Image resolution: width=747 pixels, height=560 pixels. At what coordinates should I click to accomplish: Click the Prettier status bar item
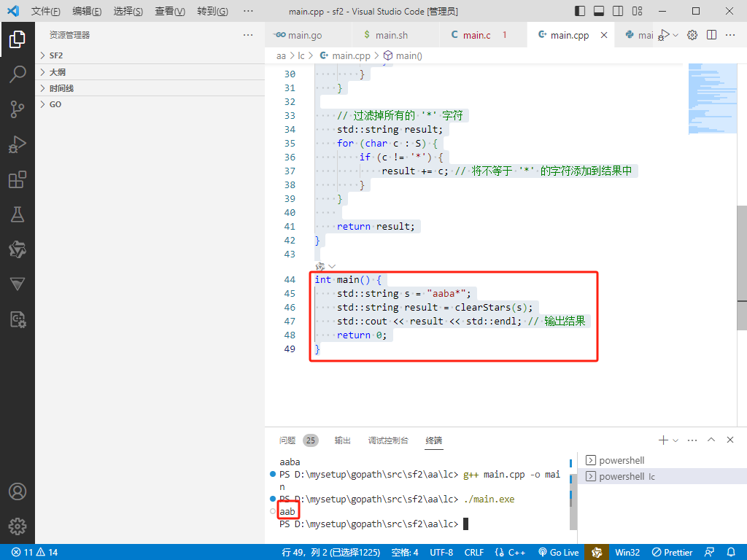pyautogui.click(x=672, y=553)
